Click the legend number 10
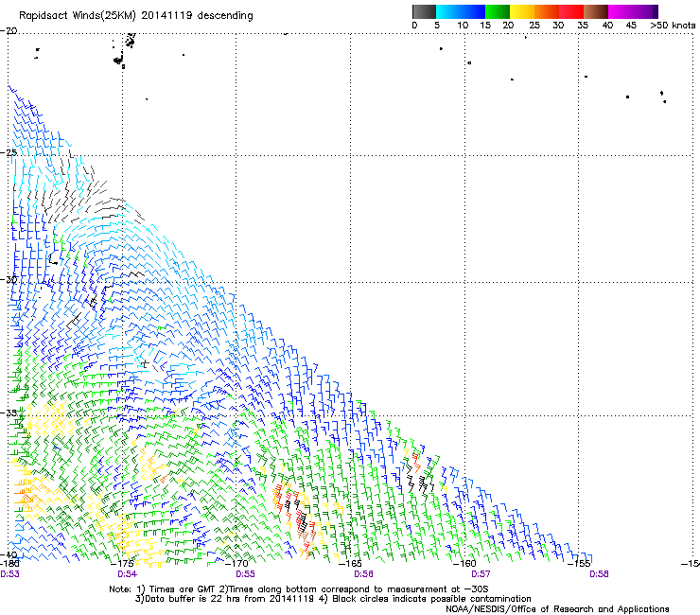This screenshot has height=615, width=700. pyautogui.click(x=463, y=26)
